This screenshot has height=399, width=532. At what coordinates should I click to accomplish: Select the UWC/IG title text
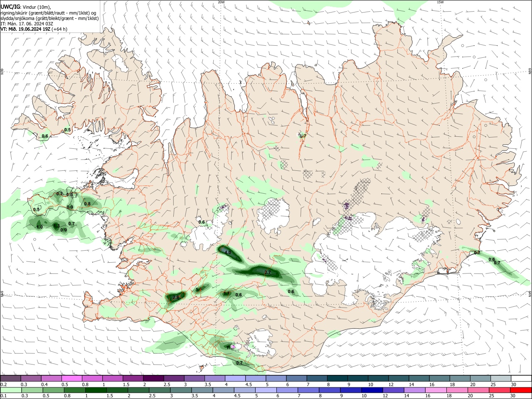[10, 7]
